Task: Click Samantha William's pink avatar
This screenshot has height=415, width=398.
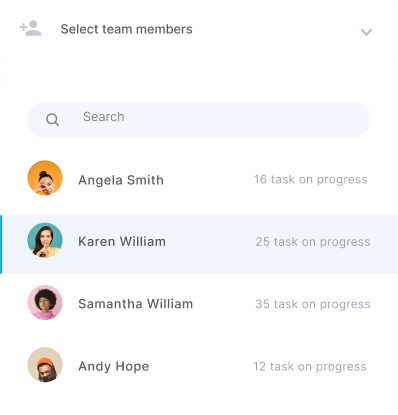Action: pyautogui.click(x=45, y=302)
